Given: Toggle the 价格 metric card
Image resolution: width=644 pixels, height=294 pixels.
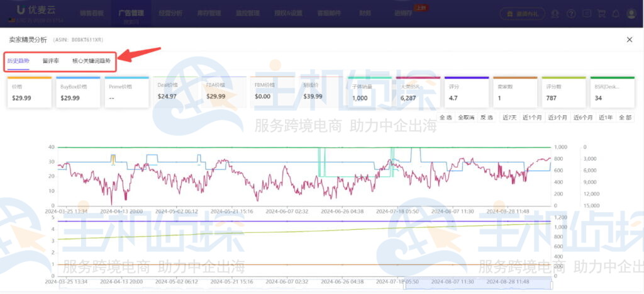Looking at the screenshot, I should (x=29, y=92).
